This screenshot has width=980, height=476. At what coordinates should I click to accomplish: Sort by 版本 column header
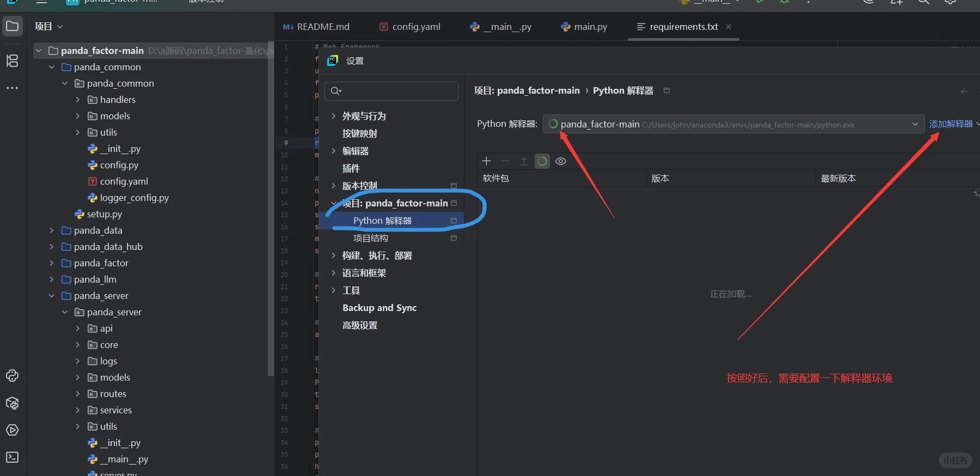click(731, 178)
